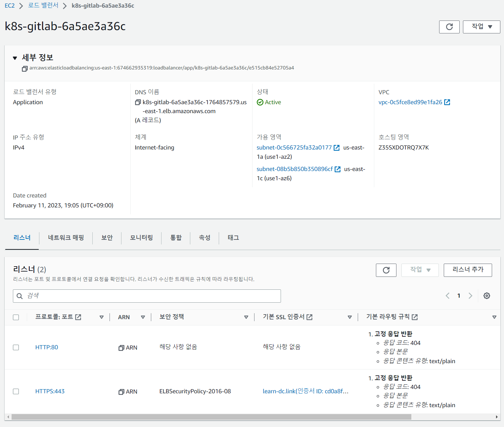Refresh the load balancer details page
The width and height of the screenshot is (504, 427).
click(449, 27)
